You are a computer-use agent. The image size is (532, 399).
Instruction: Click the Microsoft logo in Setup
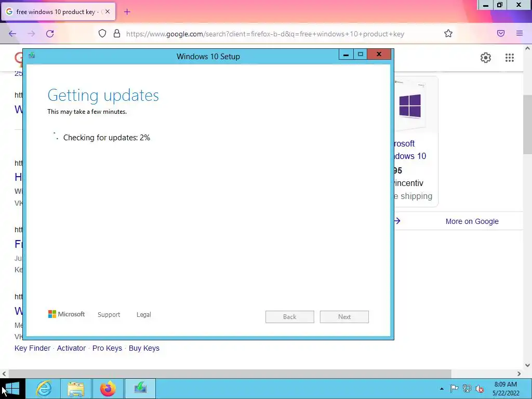click(66, 314)
